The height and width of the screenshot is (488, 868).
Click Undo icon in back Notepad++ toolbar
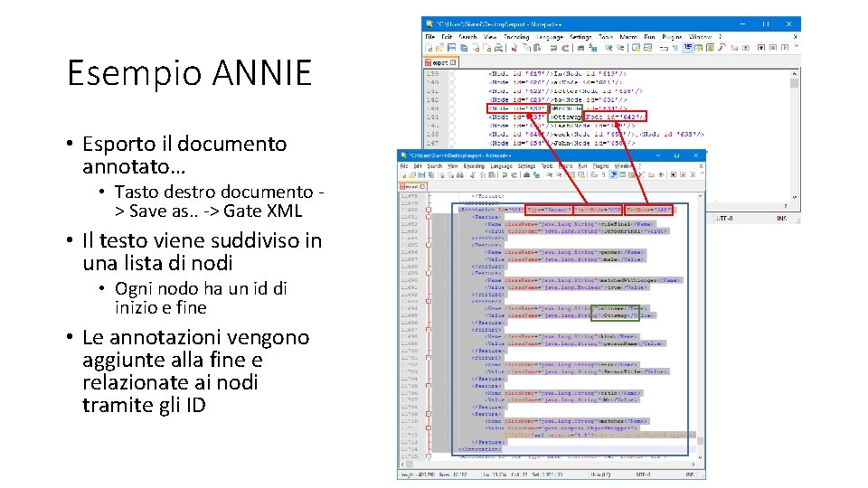coord(553,48)
